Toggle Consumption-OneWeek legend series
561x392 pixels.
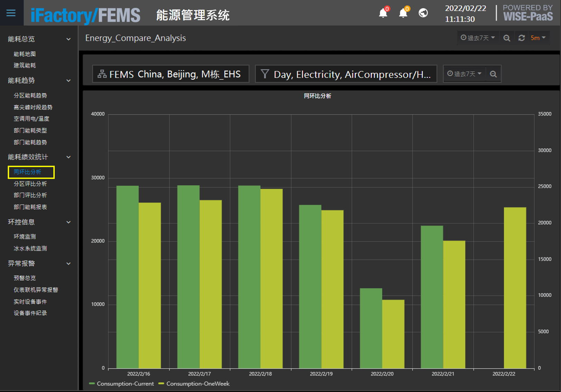pyautogui.click(x=194, y=384)
